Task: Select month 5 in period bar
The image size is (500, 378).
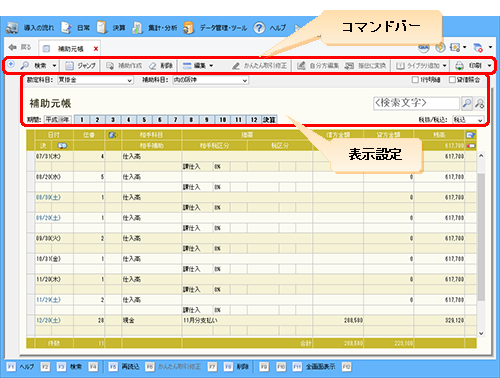Action: tap(144, 119)
